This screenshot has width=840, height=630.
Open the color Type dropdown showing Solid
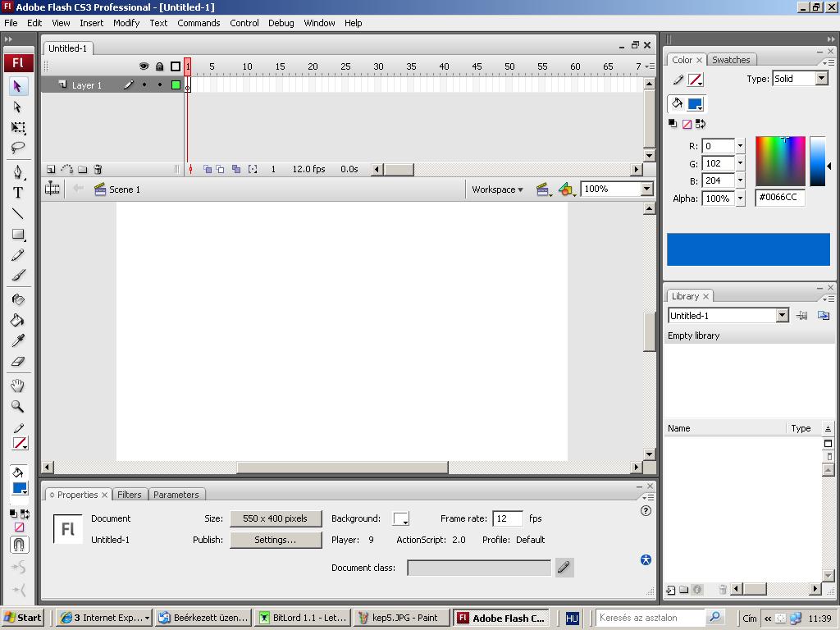821,79
